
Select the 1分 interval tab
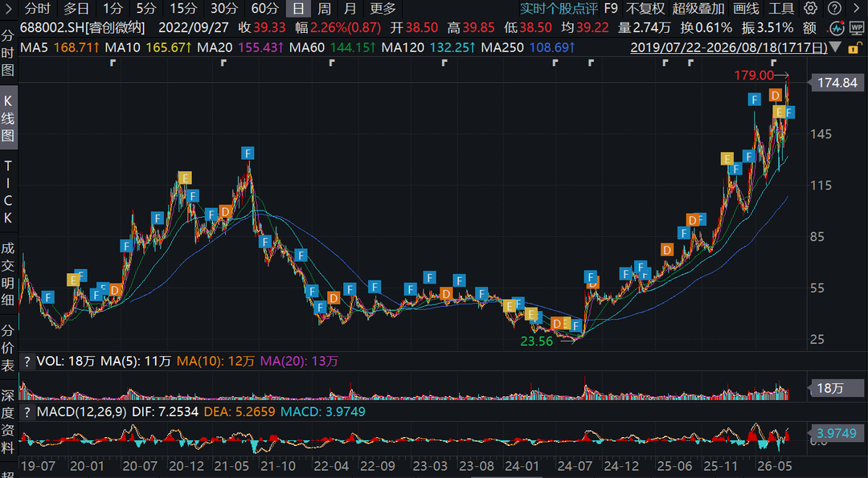(x=113, y=8)
